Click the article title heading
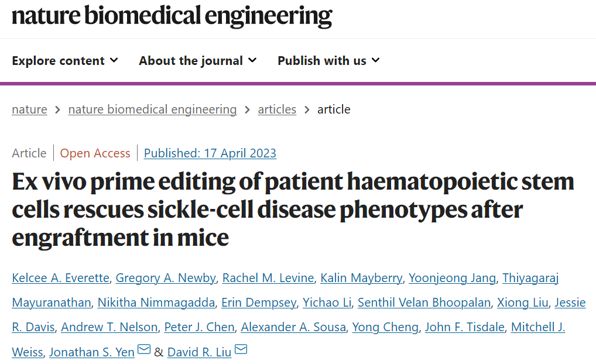The height and width of the screenshot is (364, 596). point(293,210)
